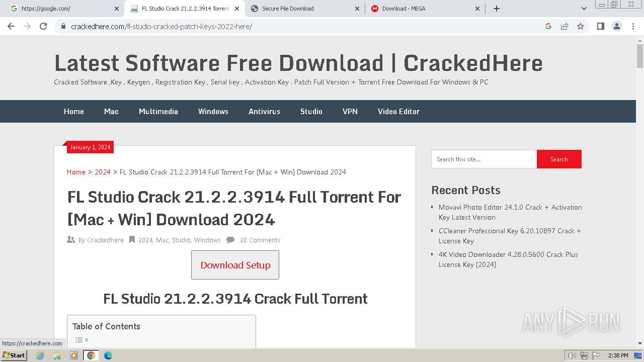Open a new browser tab
The height and width of the screenshot is (362, 644).
(x=497, y=9)
